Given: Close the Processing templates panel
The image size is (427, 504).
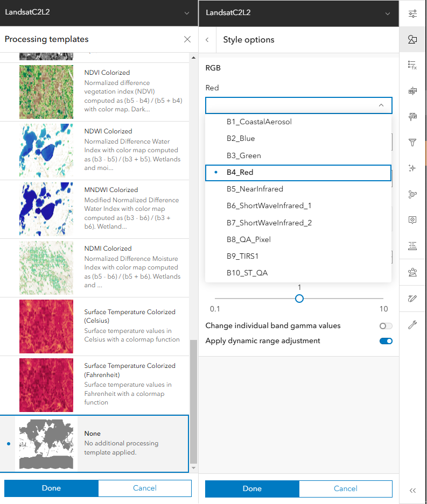Looking at the screenshot, I should coord(187,39).
